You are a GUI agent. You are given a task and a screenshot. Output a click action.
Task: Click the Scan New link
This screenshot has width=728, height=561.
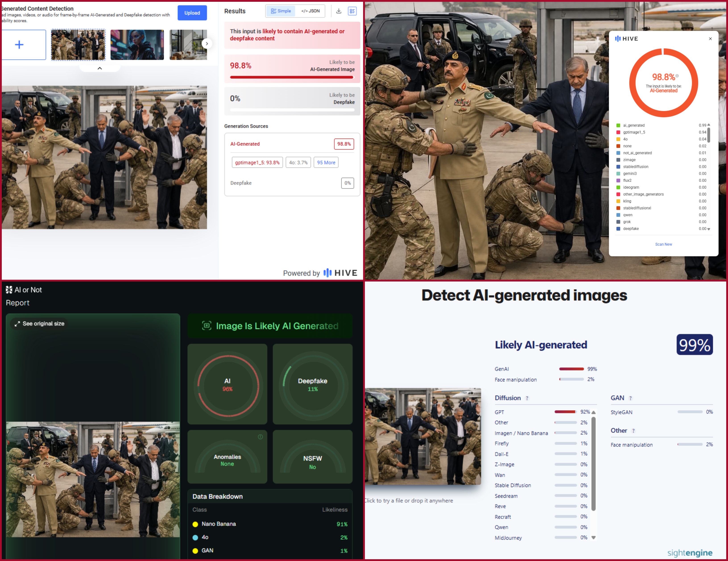click(x=663, y=244)
